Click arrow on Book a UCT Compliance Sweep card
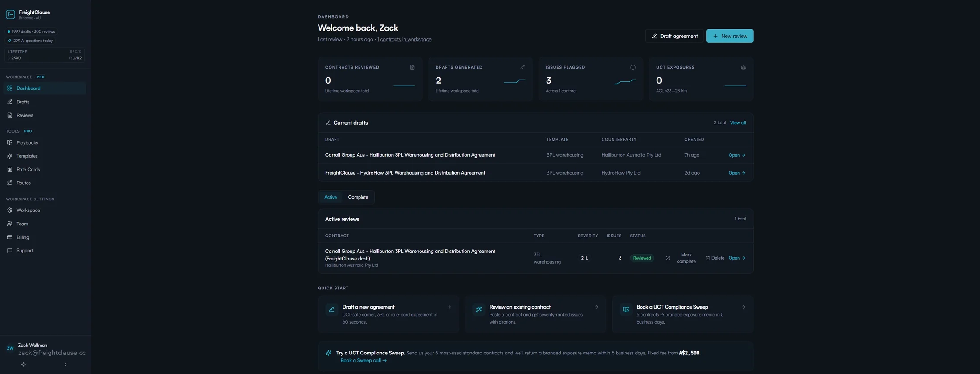 point(743,307)
